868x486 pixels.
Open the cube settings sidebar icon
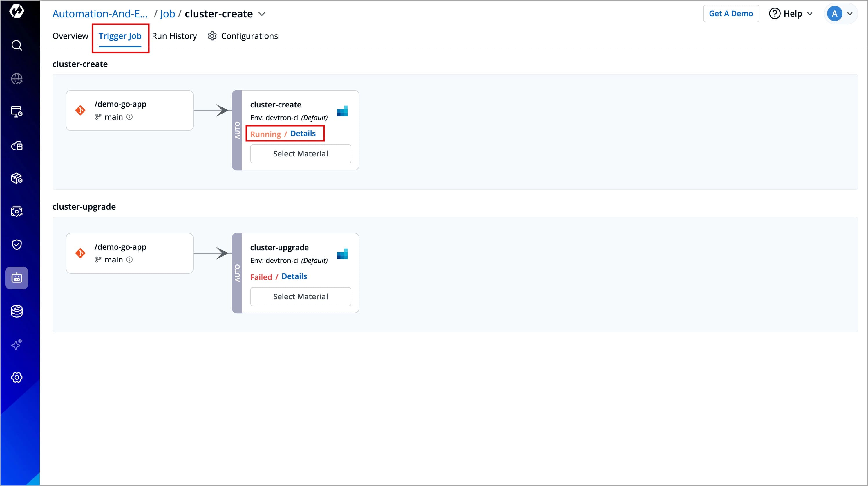17,178
